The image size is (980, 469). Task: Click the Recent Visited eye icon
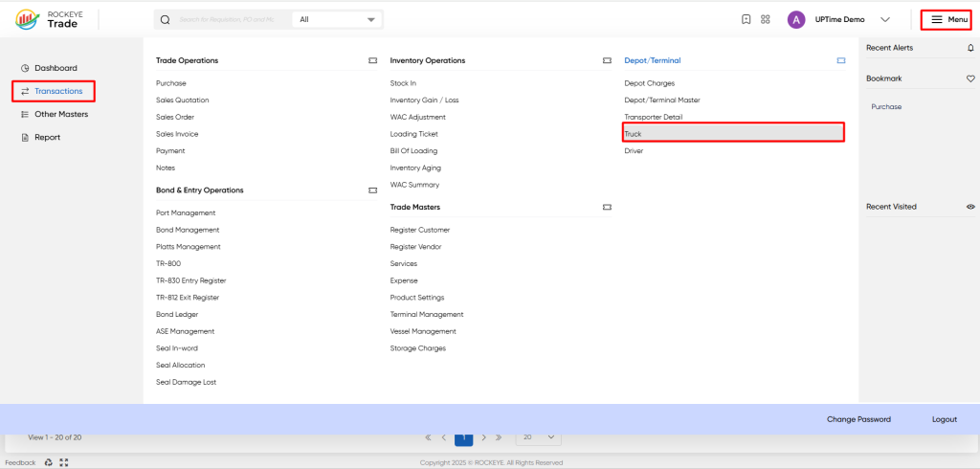point(970,207)
